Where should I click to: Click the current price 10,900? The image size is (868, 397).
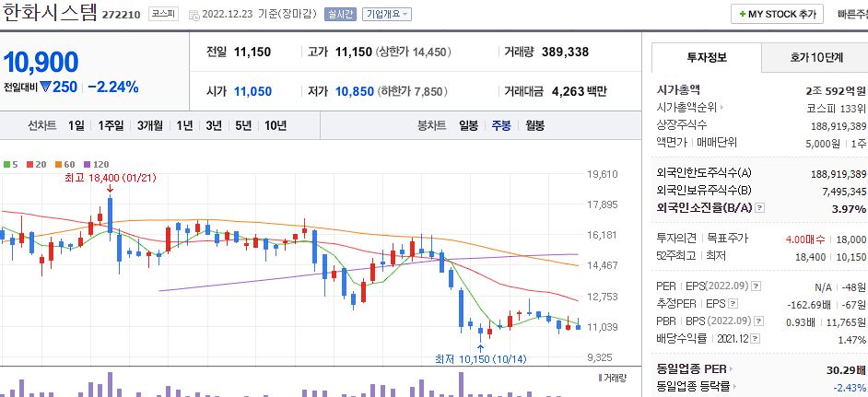[41, 63]
